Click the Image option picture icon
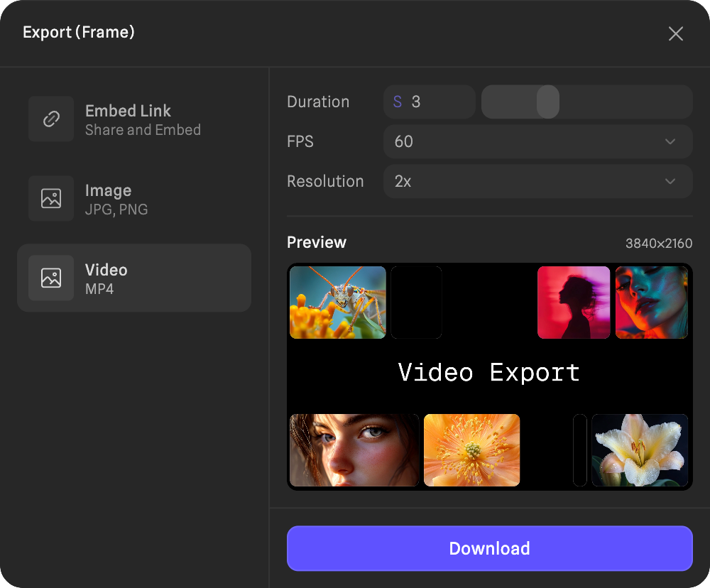This screenshot has width=710, height=588. point(51,199)
